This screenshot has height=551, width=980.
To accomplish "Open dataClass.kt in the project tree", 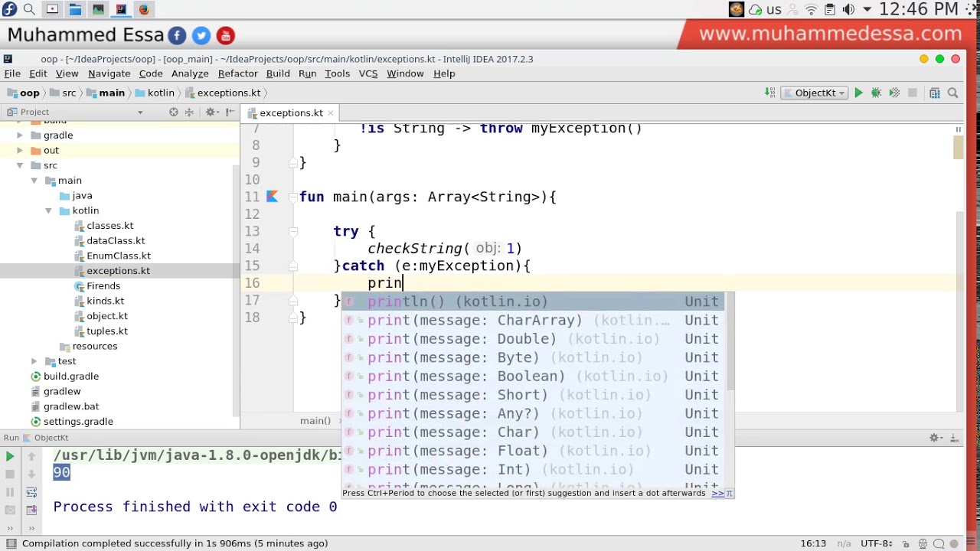I will point(115,241).
